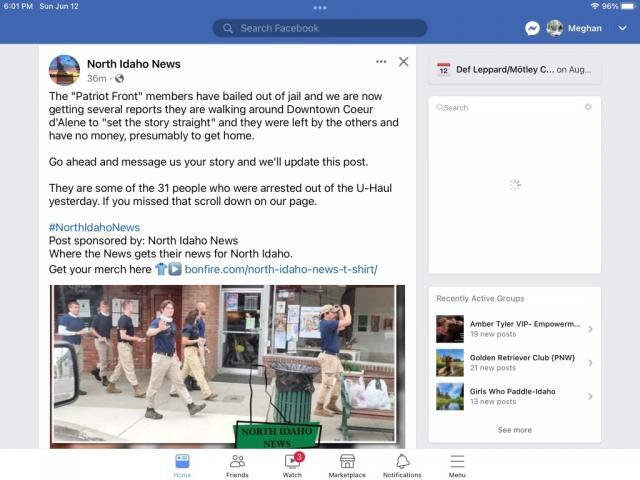Tap the 6:01 PM clock in the status bar
This screenshot has height=480, width=640.
(18, 6)
